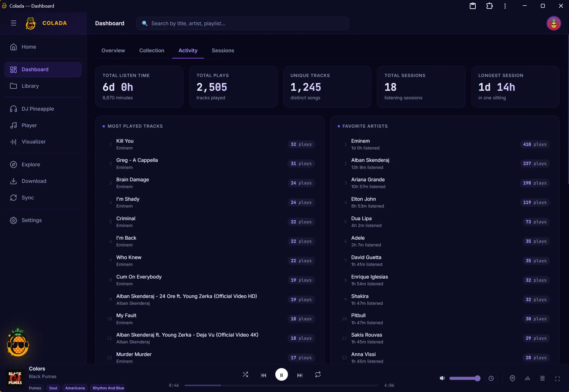Open Player page in sidebar
Screen dimensions: 569x392
click(x=43, y=125)
